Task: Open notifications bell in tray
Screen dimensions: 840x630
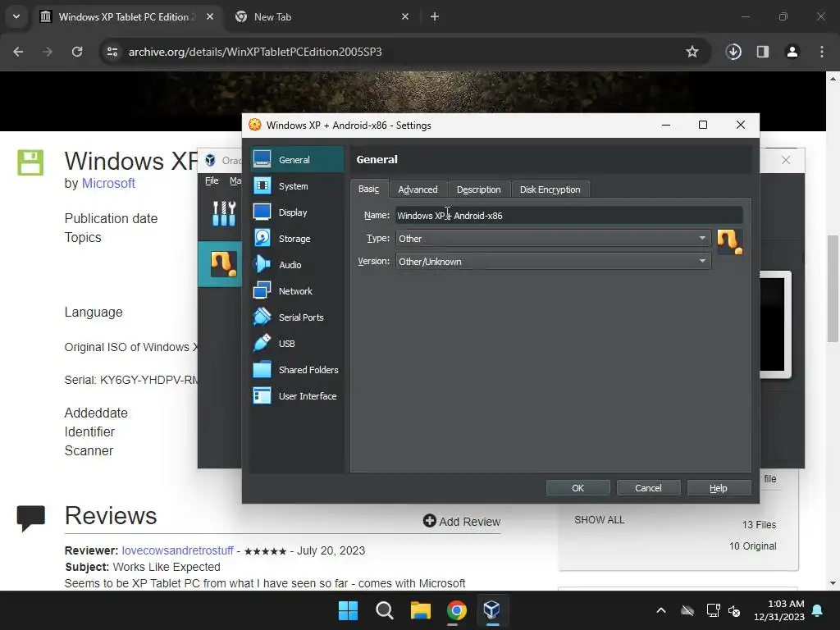Action: click(x=818, y=610)
